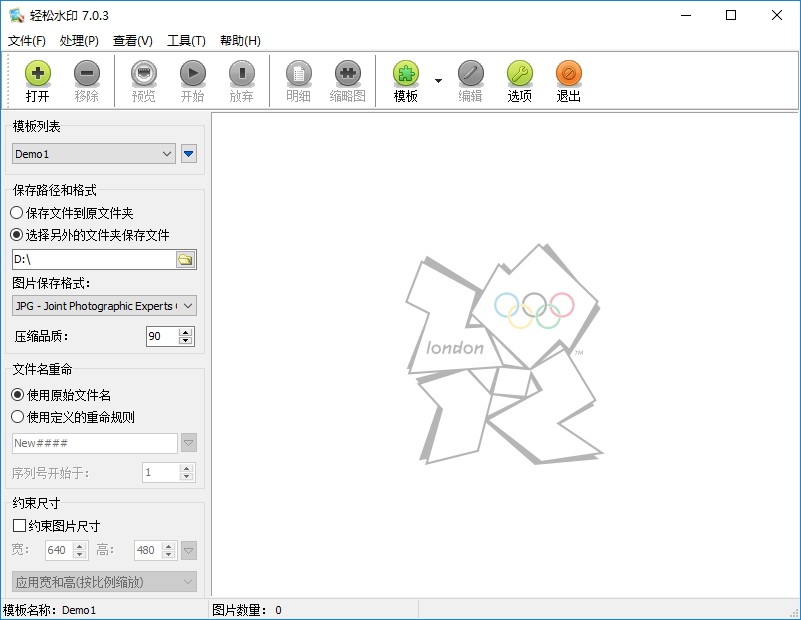Open the dropdown arrow beside New#### field
This screenshot has height=620, width=801.
[x=189, y=443]
